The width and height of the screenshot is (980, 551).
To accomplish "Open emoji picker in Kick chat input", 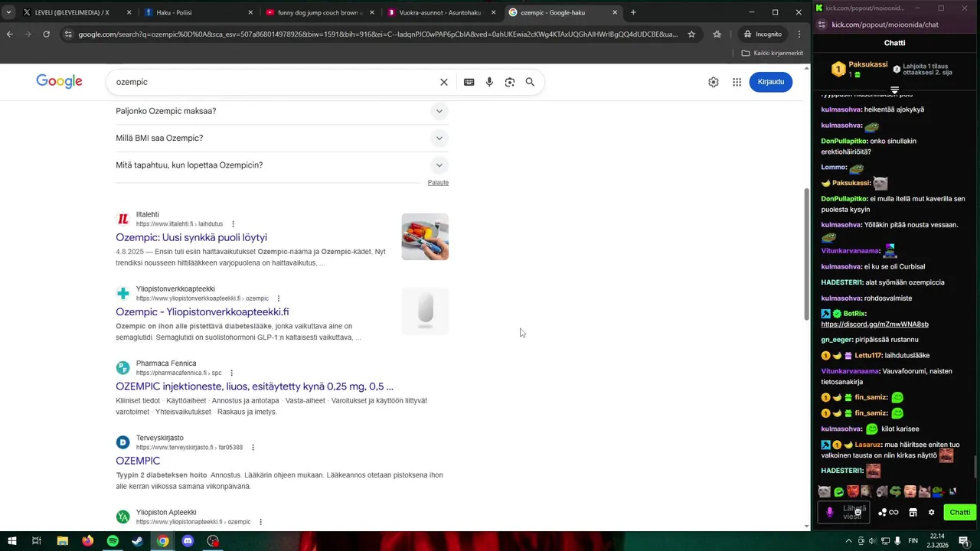I will (858, 512).
